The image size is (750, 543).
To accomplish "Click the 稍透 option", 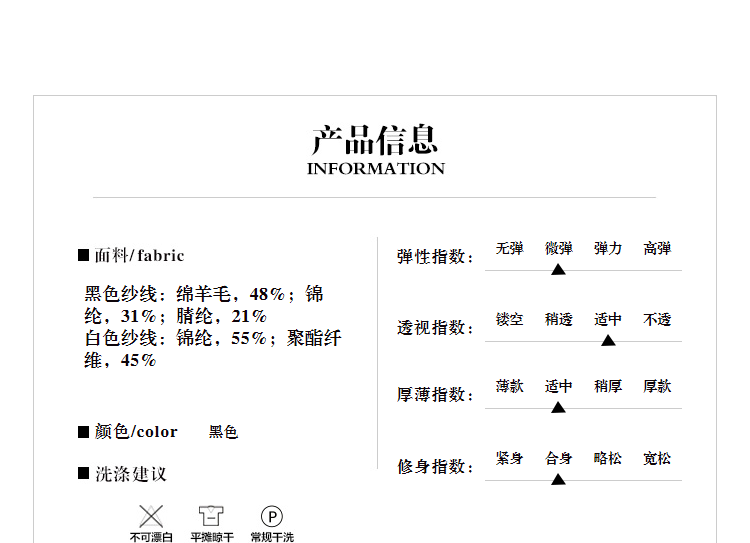I will pos(559,319).
